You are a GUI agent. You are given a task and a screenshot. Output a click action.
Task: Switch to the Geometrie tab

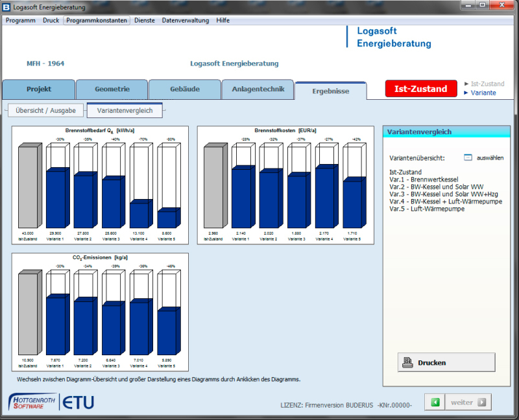(112, 89)
